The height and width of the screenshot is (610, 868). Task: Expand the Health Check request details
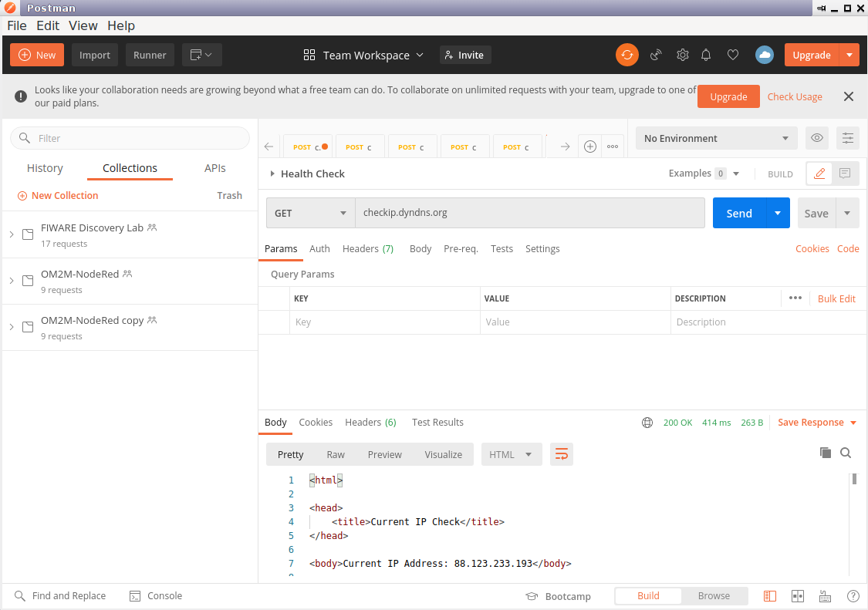click(272, 174)
